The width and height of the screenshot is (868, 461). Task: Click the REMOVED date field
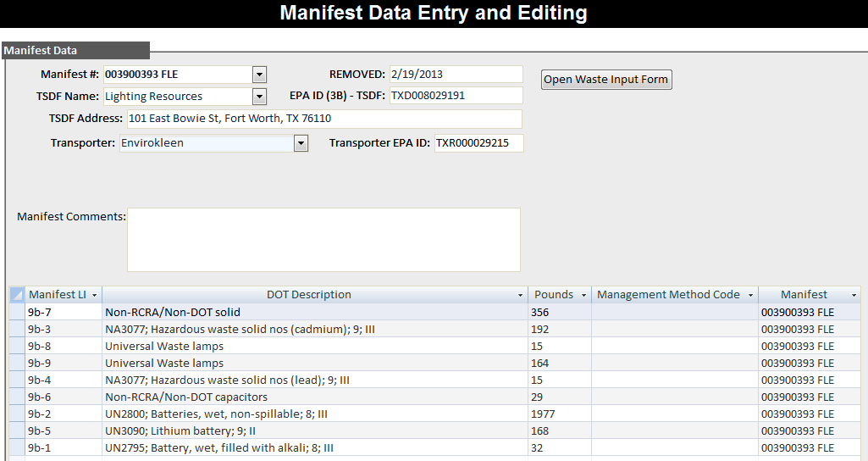pos(456,75)
